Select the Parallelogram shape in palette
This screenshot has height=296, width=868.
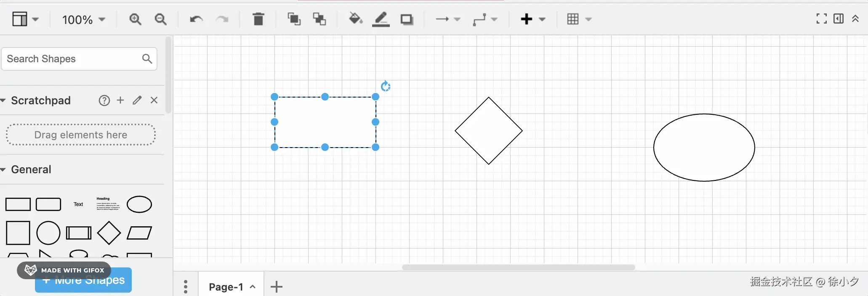tap(139, 233)
